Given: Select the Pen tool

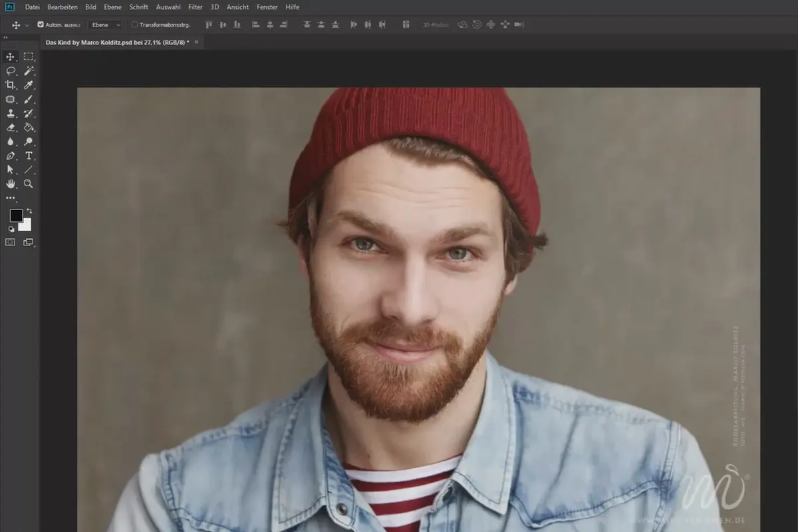Looking at the screenshot, I should click(11, 156).
